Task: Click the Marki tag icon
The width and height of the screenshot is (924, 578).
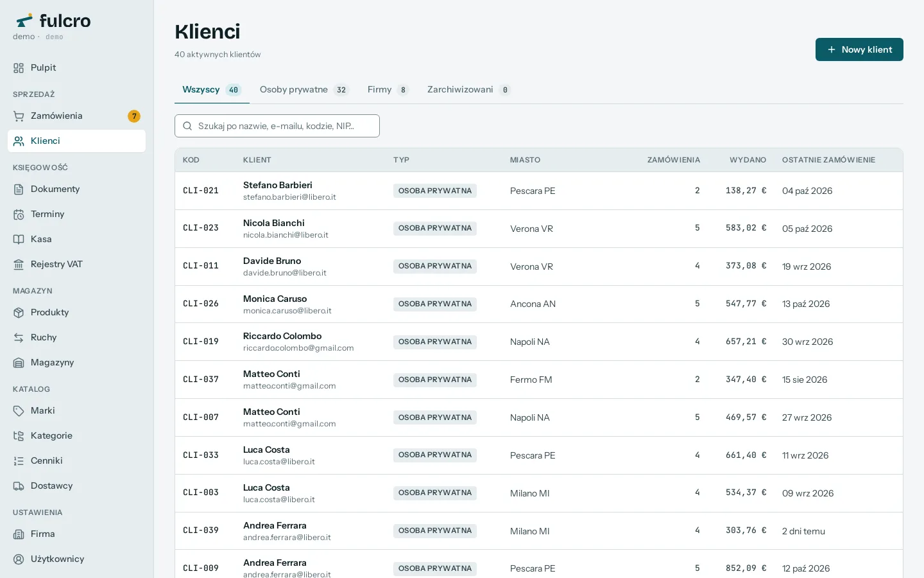Action: coord(19,411)
